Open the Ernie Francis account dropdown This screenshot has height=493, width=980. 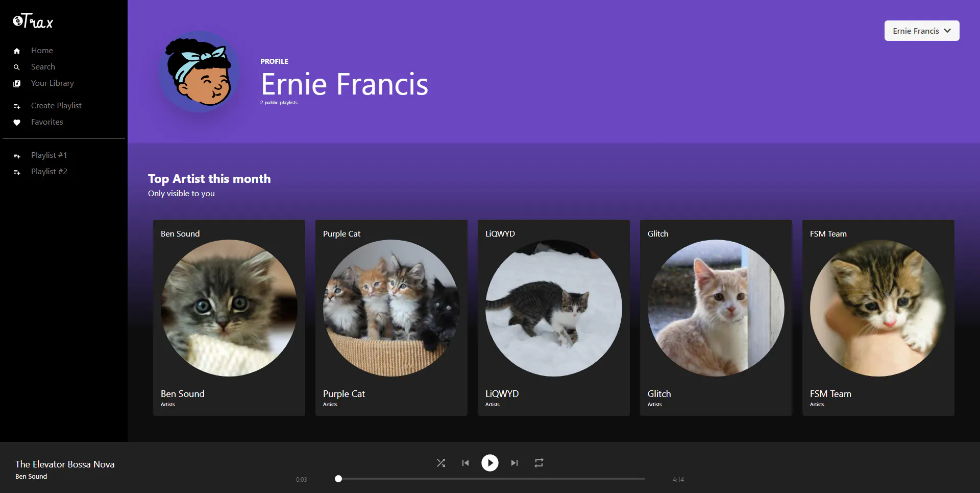tap(921, 31)
